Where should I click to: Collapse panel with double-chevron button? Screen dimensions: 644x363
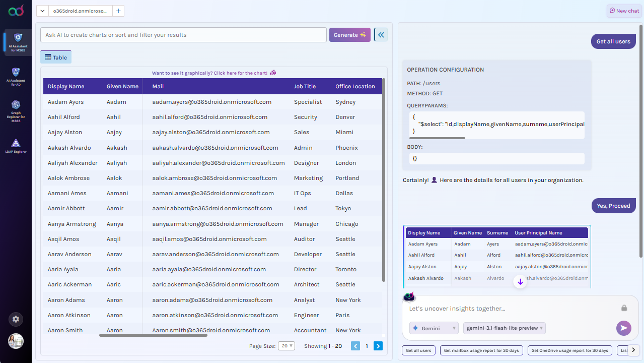click(381, 35)
